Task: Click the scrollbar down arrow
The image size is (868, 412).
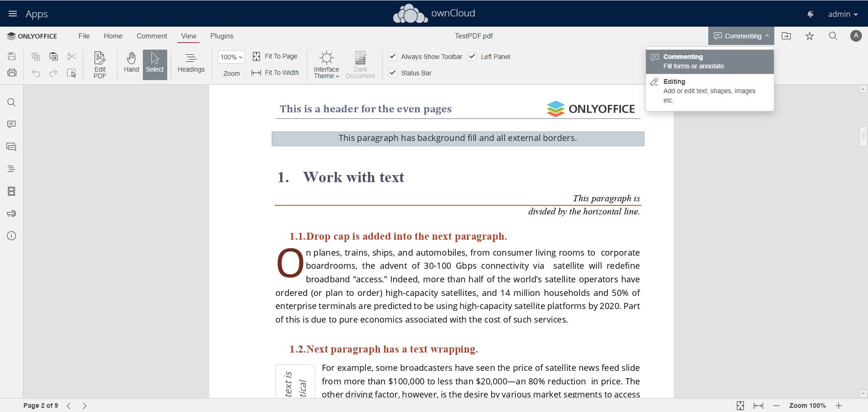Action: coord(863,394)
